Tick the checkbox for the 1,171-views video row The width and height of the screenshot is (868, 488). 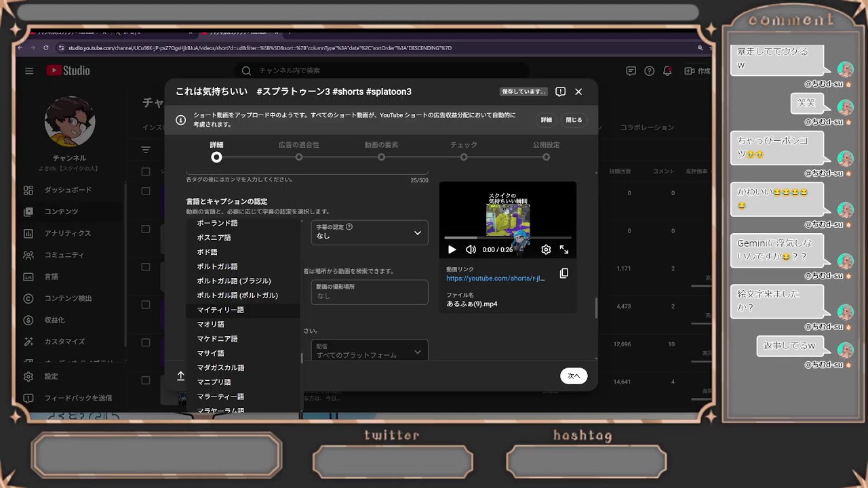(x=146, y=267)
